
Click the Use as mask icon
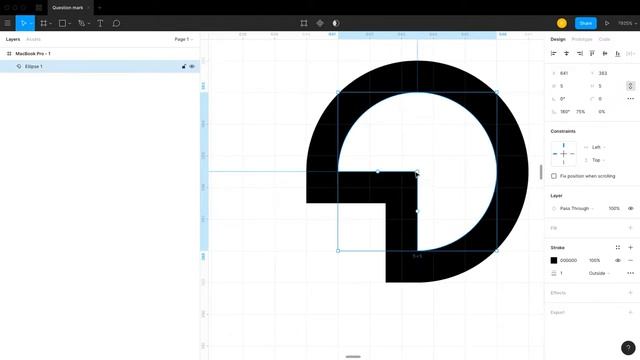(x=336, y=23)
